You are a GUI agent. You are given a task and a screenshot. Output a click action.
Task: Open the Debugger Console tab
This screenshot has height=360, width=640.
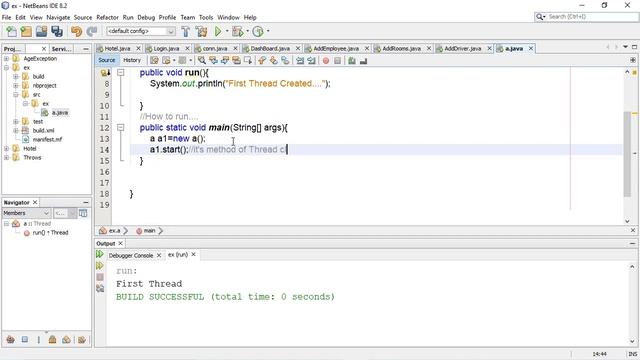point(131,256)
